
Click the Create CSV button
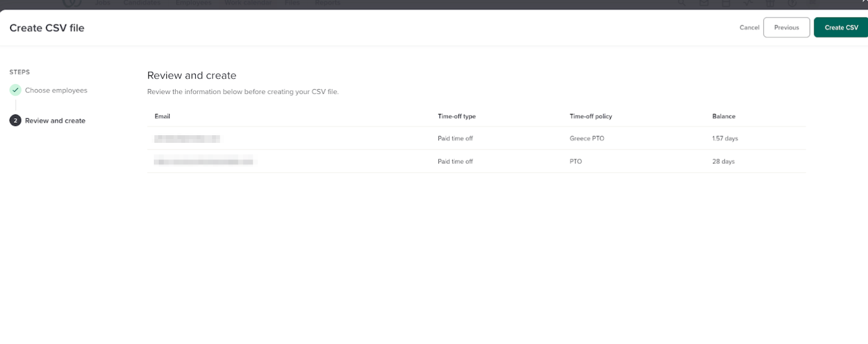point(841,27)
